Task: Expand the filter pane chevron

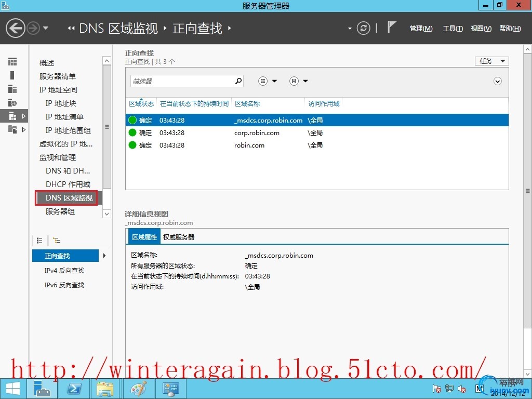Action: point(497,81)
